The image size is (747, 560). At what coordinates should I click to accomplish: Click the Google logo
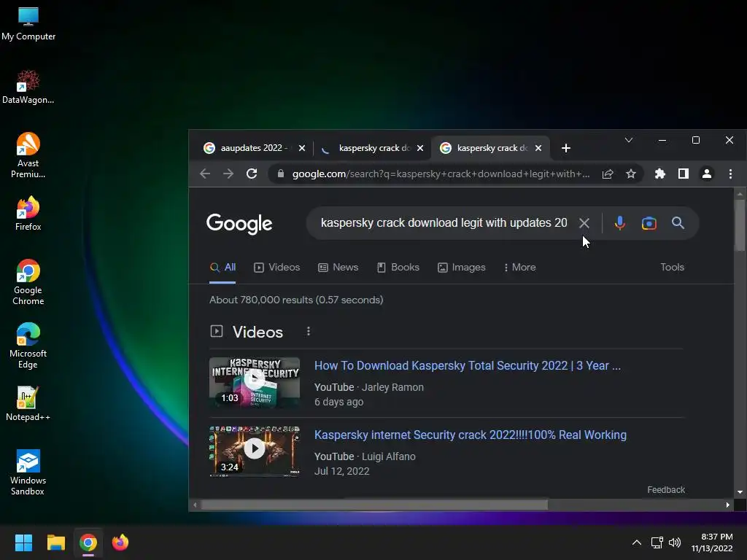(x=239, y=223)
